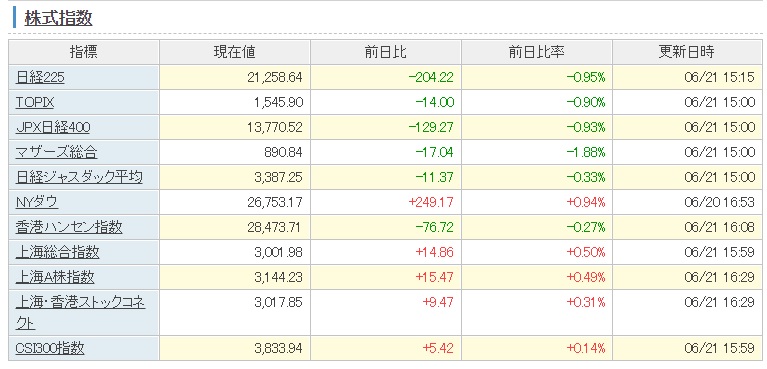
Task: Click the 前日比率 column header
Action: 537,52
